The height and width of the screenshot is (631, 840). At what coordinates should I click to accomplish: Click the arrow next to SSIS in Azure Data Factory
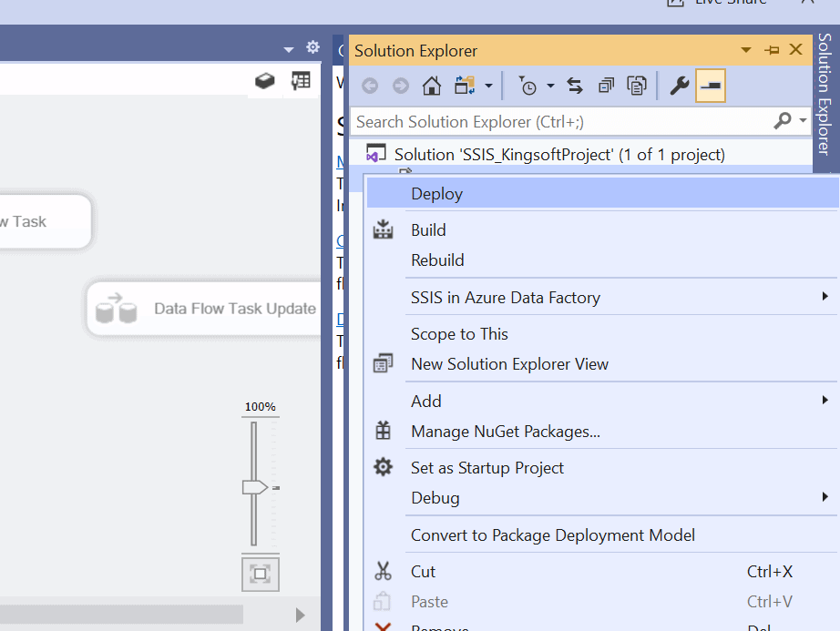pyautogui.click(x=825, y=296)
